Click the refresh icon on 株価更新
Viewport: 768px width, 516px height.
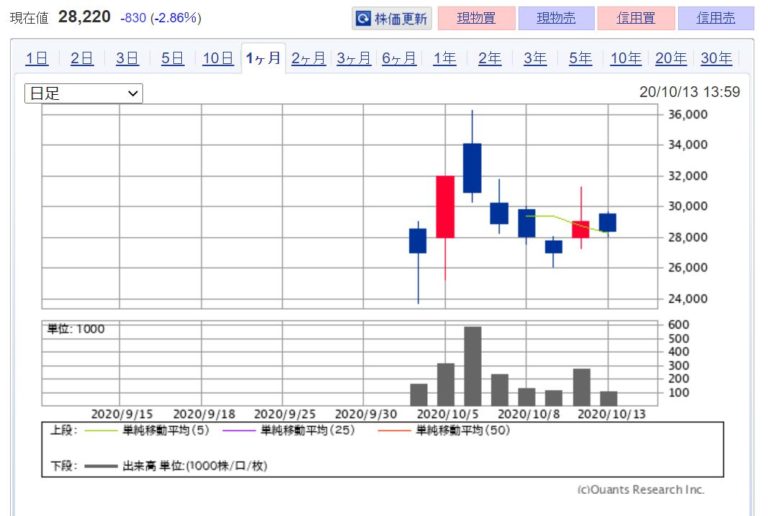363,19
